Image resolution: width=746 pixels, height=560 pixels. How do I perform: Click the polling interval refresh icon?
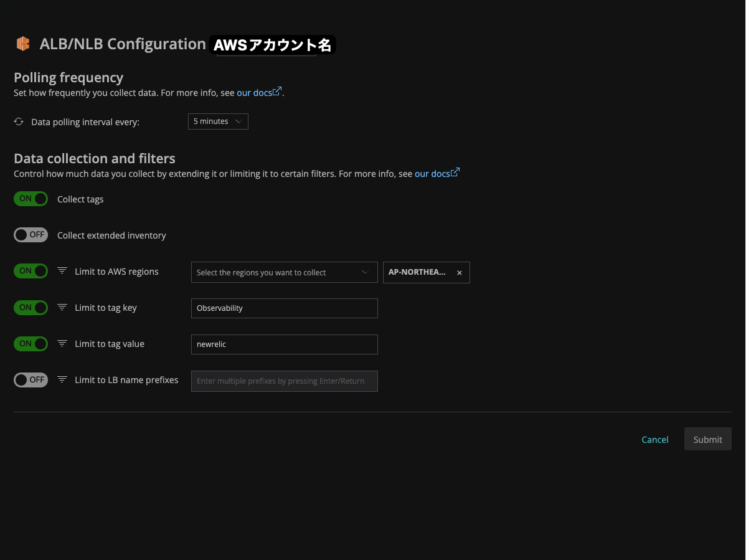pyautogui.click(x=19, y=122)
